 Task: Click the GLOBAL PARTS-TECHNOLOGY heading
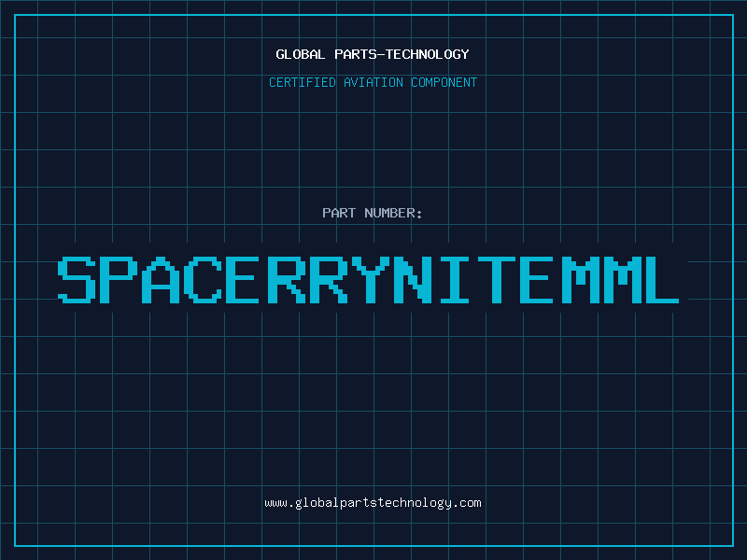coord(373,54)
